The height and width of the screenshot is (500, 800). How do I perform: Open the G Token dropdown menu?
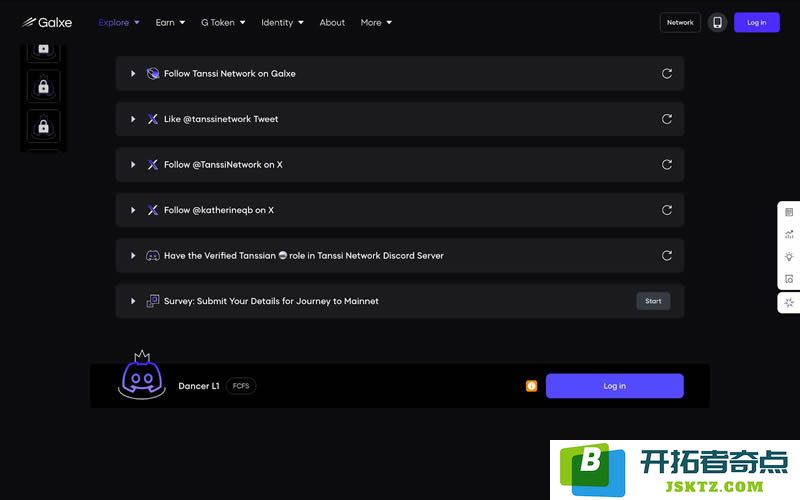(223, 22)
